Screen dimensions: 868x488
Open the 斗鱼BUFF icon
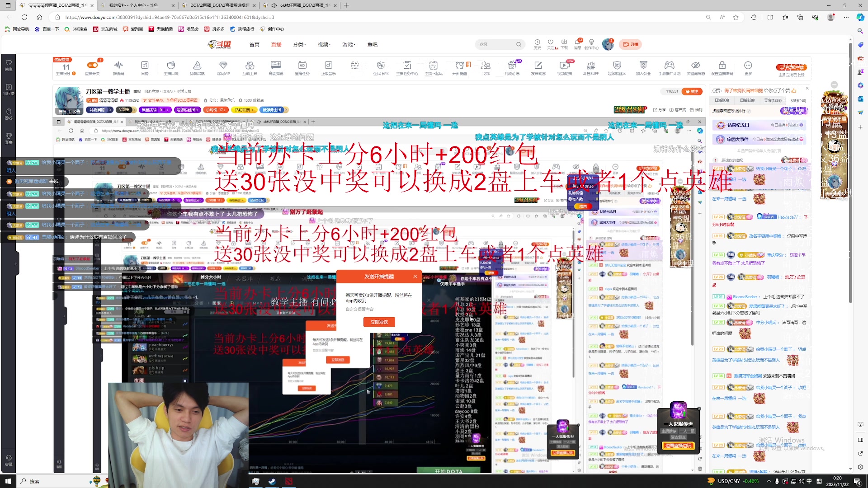click(x=591, y=67)
